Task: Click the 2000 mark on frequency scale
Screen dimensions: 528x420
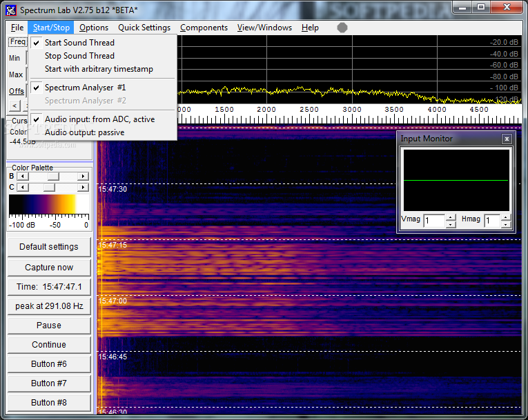Action: [266, 110]
